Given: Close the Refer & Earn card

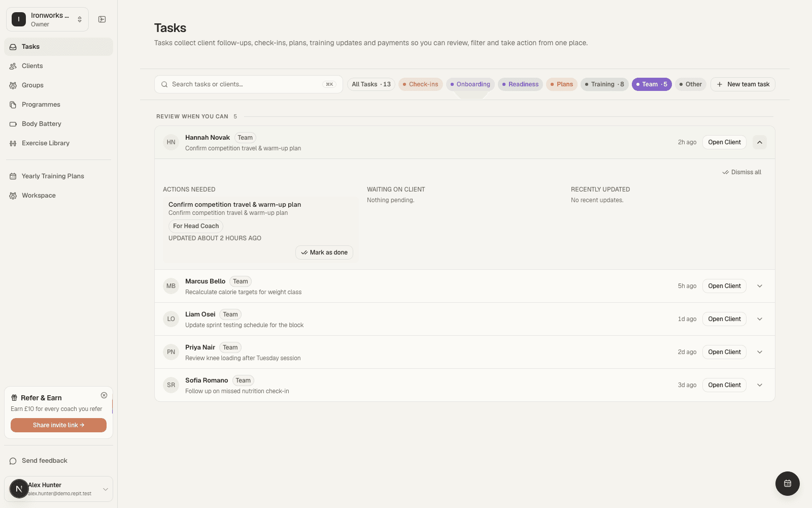Looking at the screenshot, I should coord(104,395).
